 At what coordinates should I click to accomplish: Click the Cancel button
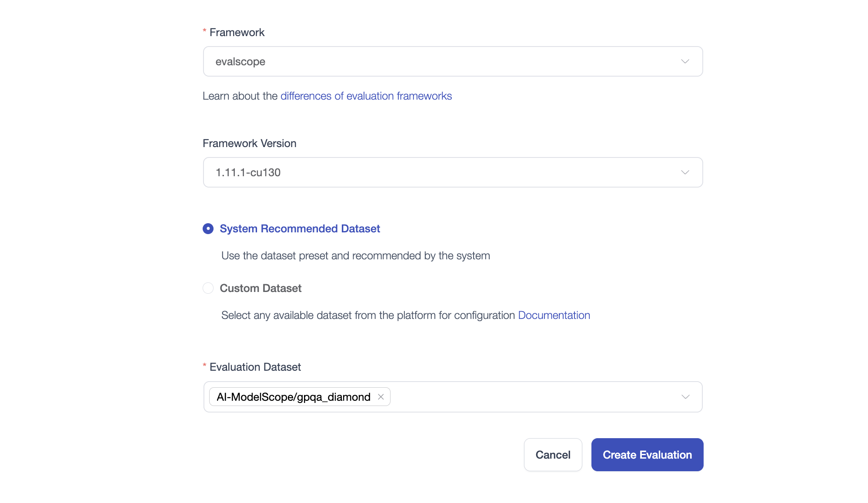click(553, 455)
